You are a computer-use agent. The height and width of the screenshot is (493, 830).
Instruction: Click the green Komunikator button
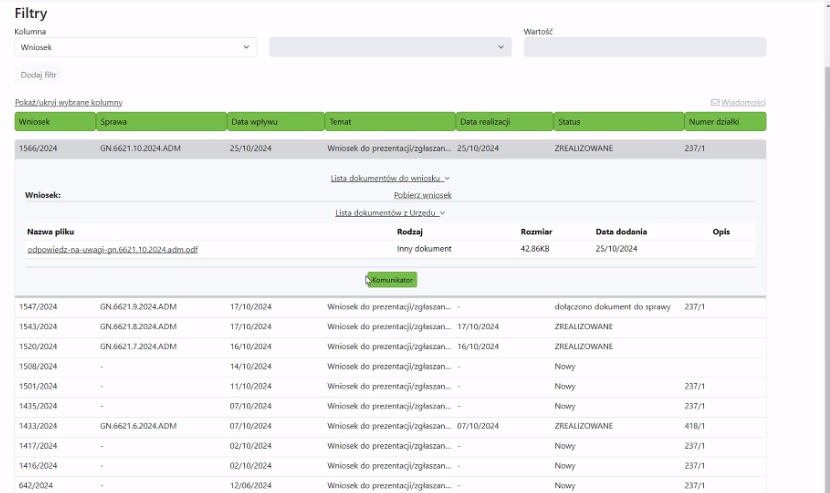point(392,280)
